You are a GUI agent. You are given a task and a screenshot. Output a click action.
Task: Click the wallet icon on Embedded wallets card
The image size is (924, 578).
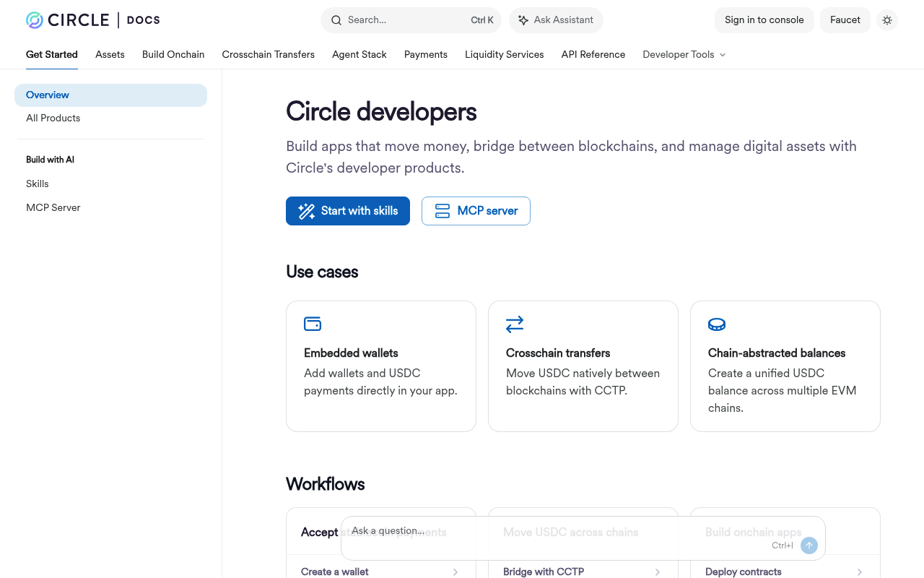click(x=313, y=324)
